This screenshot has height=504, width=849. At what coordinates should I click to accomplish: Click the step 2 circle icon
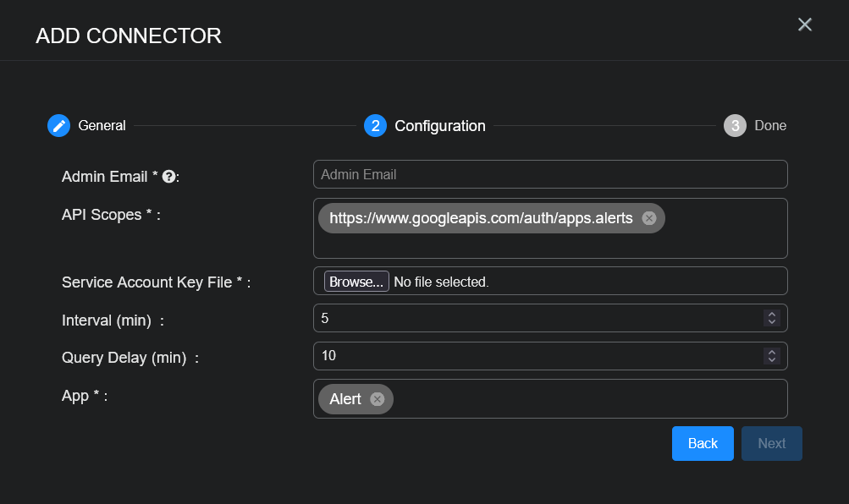375,126
